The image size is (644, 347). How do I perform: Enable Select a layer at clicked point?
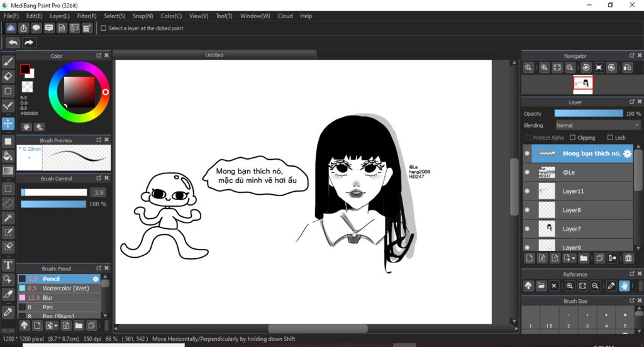[104, 28]
